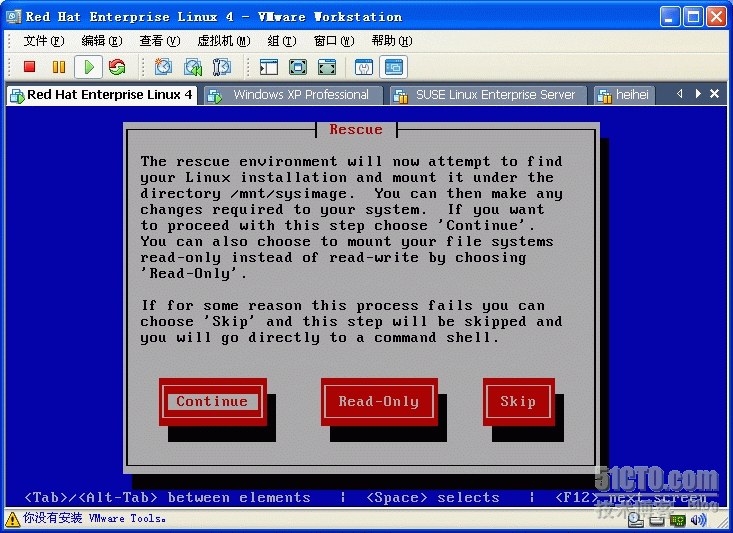The image size is (733, 533).
Task: Click the sound device speaker icon
Action: pos(698,520)
